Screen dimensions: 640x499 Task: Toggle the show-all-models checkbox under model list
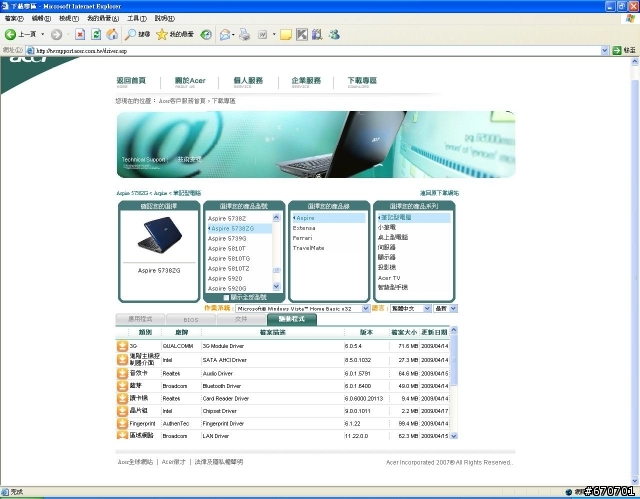226,297
